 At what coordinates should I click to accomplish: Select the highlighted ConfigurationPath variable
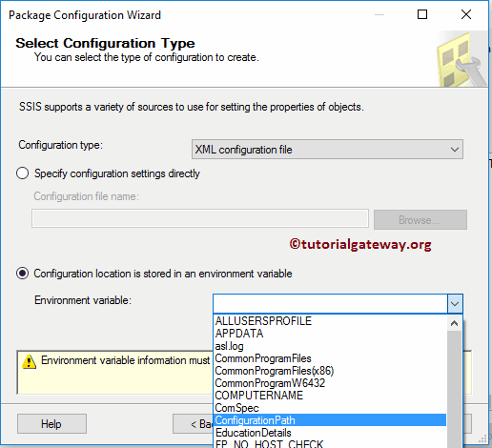click(330, 420)
